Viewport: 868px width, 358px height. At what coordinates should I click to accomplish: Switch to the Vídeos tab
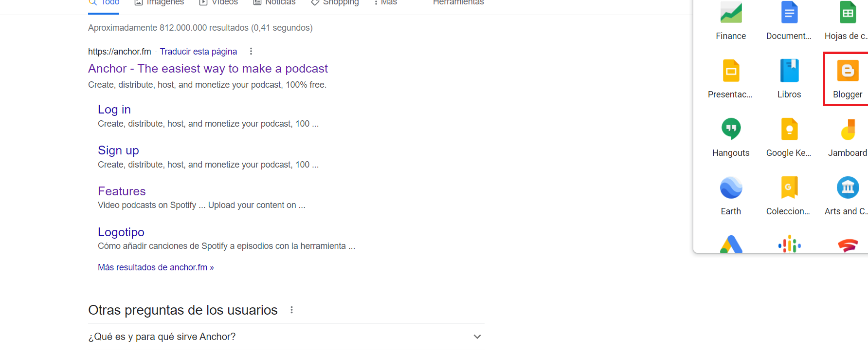pyautogui.click(x=219, y=2)
